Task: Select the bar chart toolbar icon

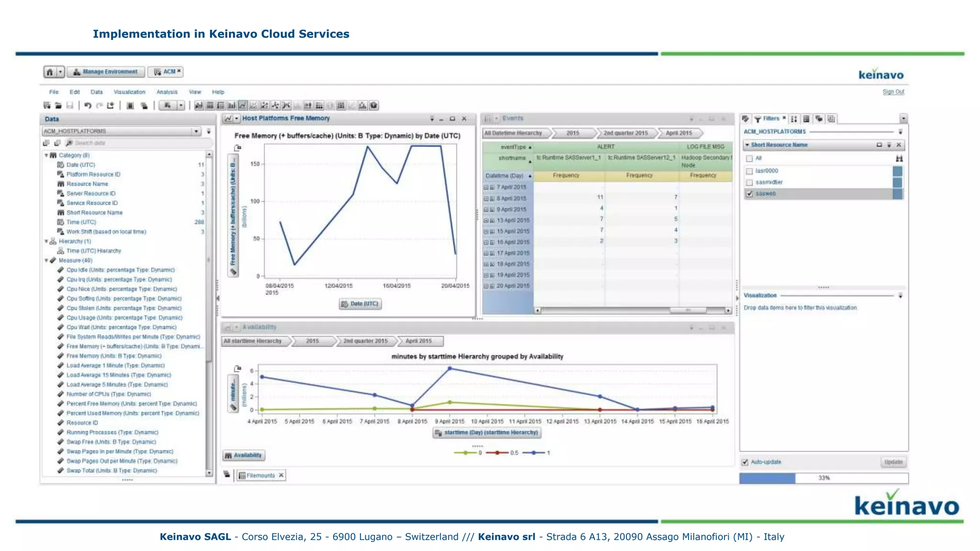Action: pyautogui.click(x=232, y=105)
